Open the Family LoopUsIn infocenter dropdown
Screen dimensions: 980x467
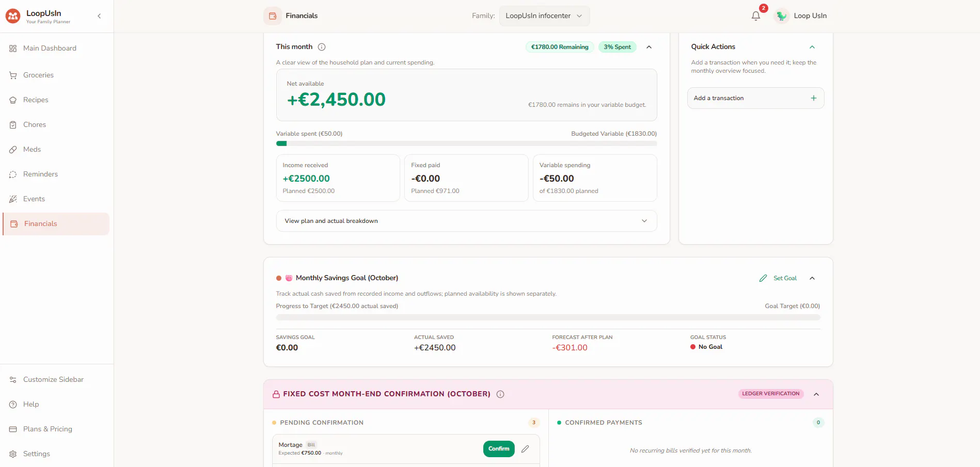tap(544, 16)
